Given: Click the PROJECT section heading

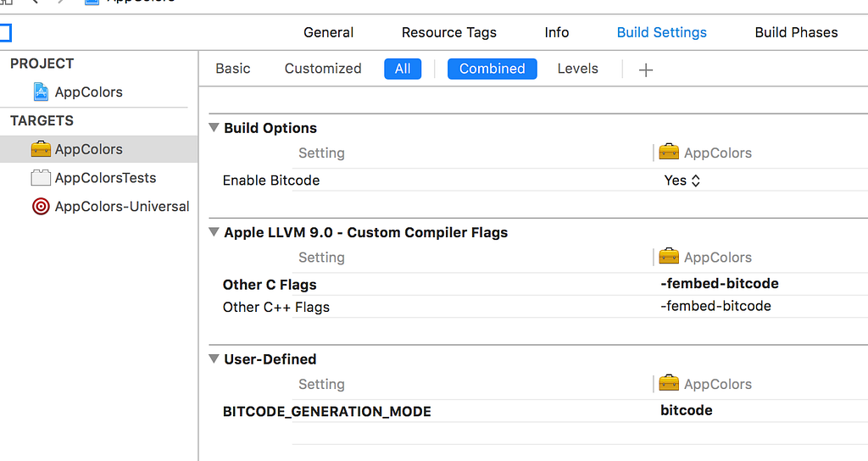Looking at the screenshot, I should 42,64.
